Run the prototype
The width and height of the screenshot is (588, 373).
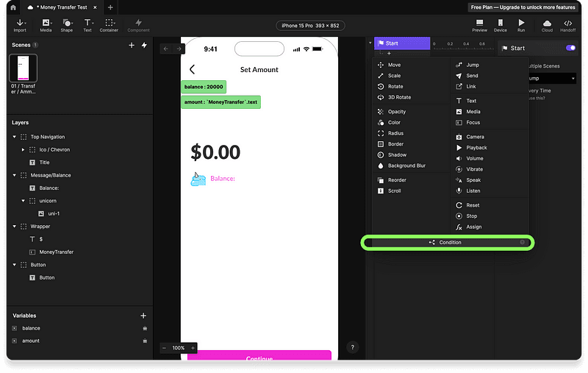[521, 26]
